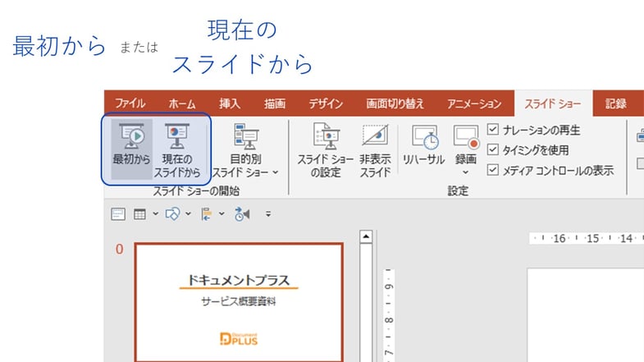This screenshot has width=644, height=362.
Task: Click the vertical ruler at 8
Action: point(389,319)
